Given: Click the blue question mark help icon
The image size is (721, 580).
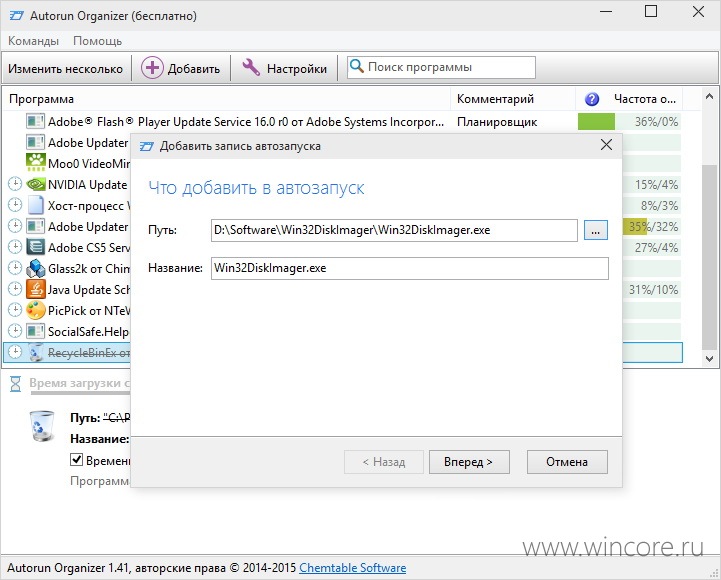Looking at the screenshot, I should click(x=592, y=99).
